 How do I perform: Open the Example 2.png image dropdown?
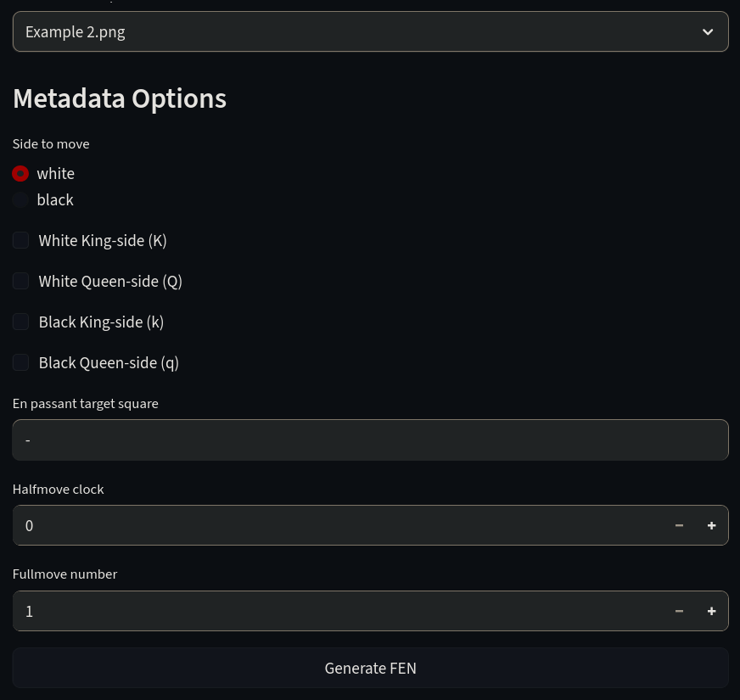coord(371,31)
